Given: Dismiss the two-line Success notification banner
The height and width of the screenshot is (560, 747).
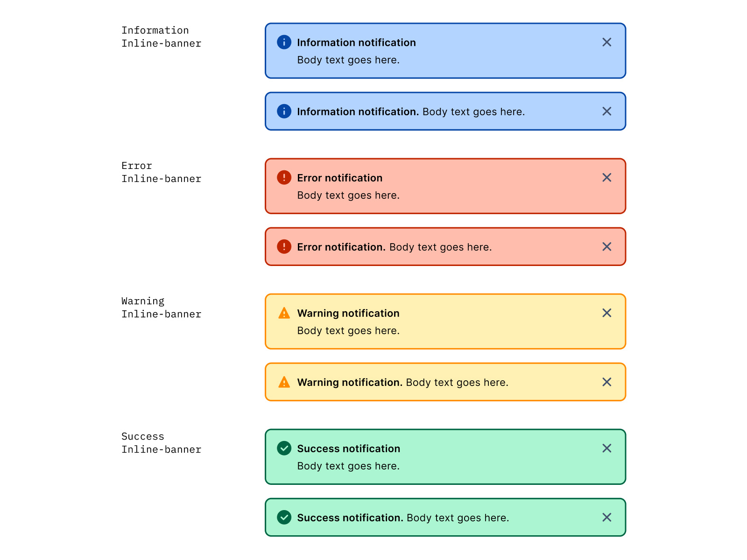Looking at the screenshot, I should (606, 448).
